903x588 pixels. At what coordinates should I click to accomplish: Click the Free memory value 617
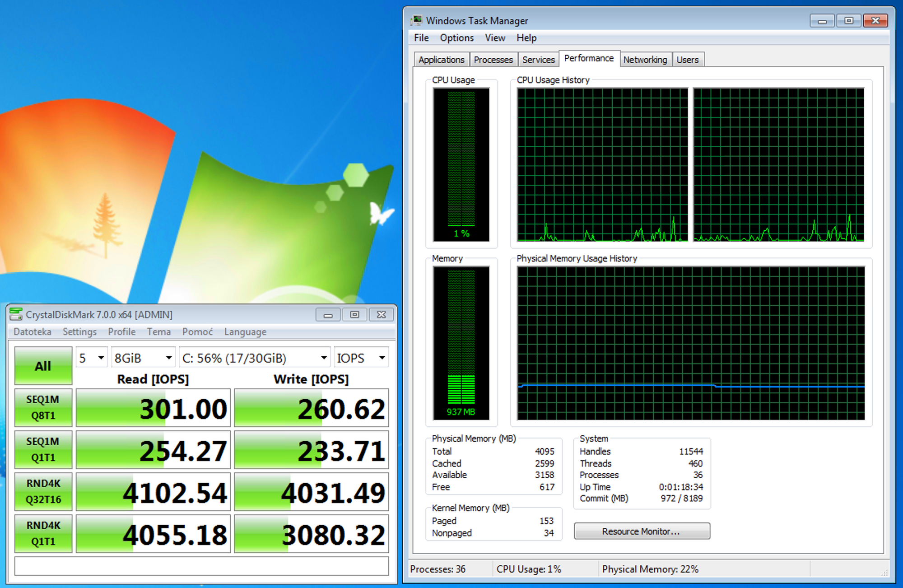pyautogui.click(x=547, y=487)
